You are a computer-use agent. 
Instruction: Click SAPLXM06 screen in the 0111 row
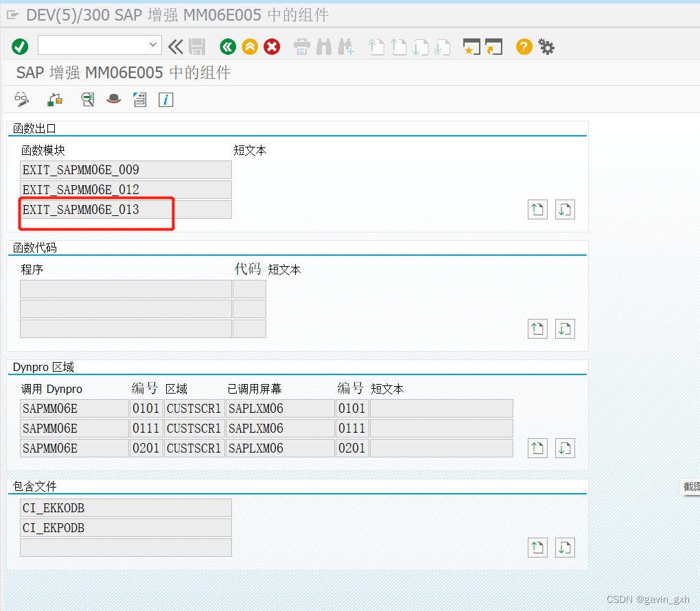[x=281, y=428]
